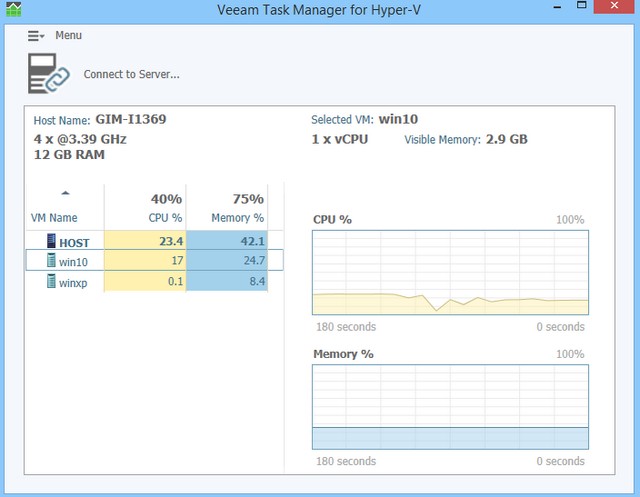The height and width of the screenshot is (497, 640).
Task: Click winxp memory value 8.4
Action: point(257,281)
